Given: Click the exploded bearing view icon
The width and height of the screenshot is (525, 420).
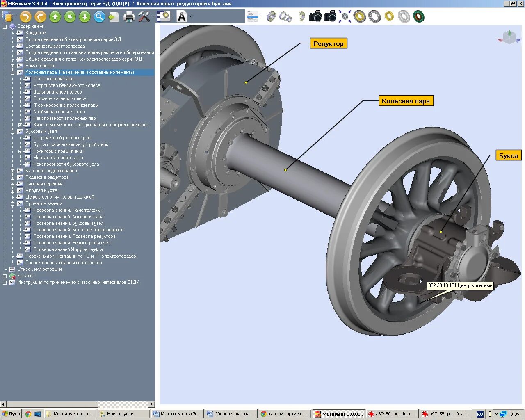Looking at the screenshot, I should 285,16.
